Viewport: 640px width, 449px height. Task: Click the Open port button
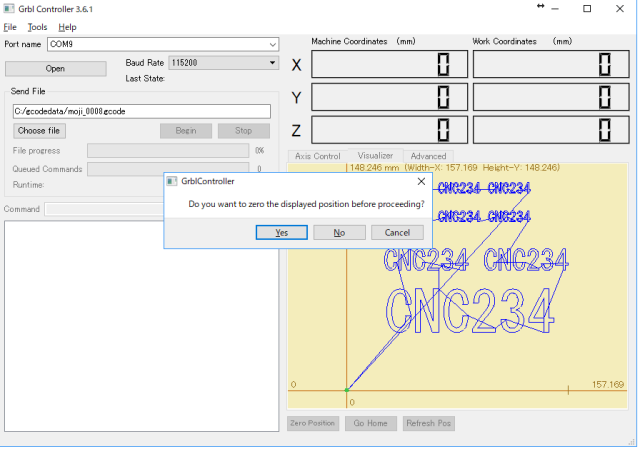(x=56, y=69)
